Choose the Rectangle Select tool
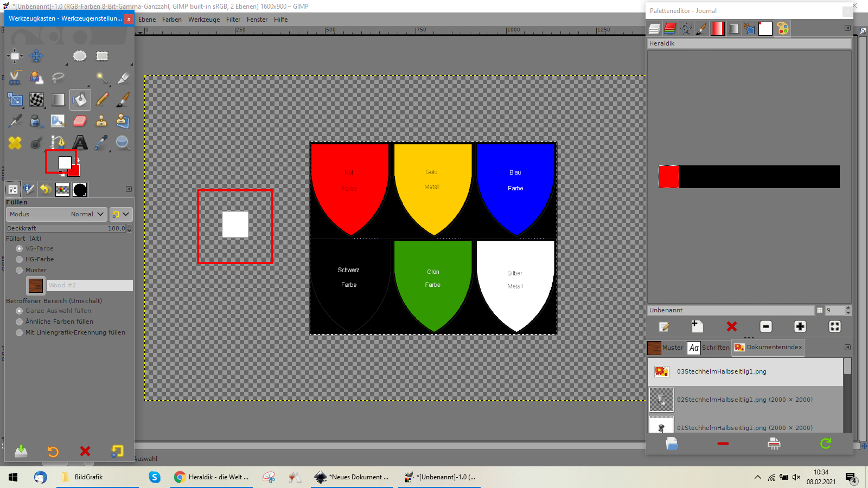 (101, 56)
